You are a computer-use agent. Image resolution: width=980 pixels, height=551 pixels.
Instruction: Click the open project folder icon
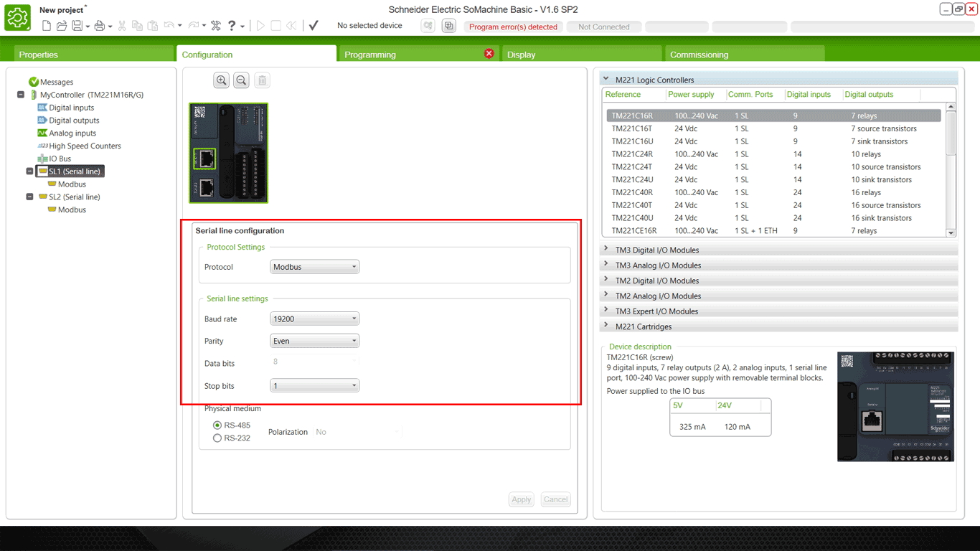coord(62,26)
